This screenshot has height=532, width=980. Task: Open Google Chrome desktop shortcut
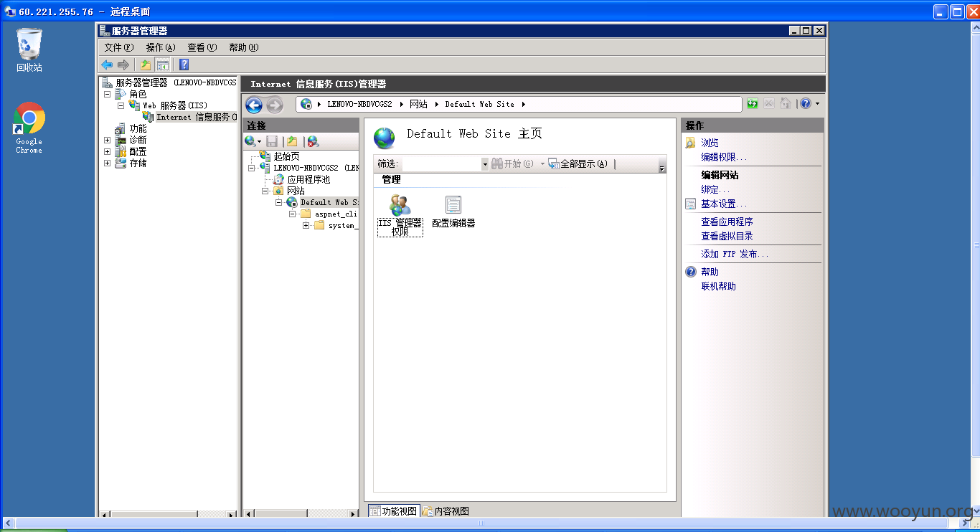point(29,128)
